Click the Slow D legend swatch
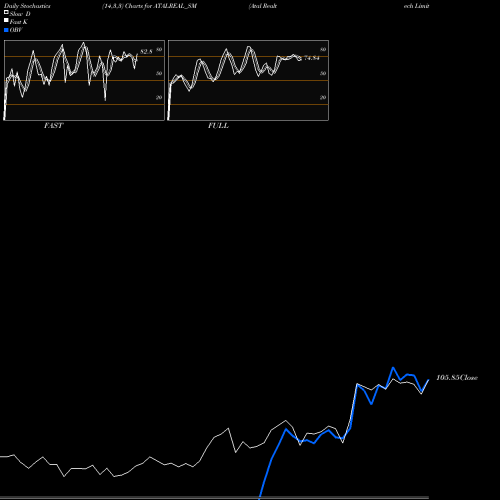 point(6,12)
